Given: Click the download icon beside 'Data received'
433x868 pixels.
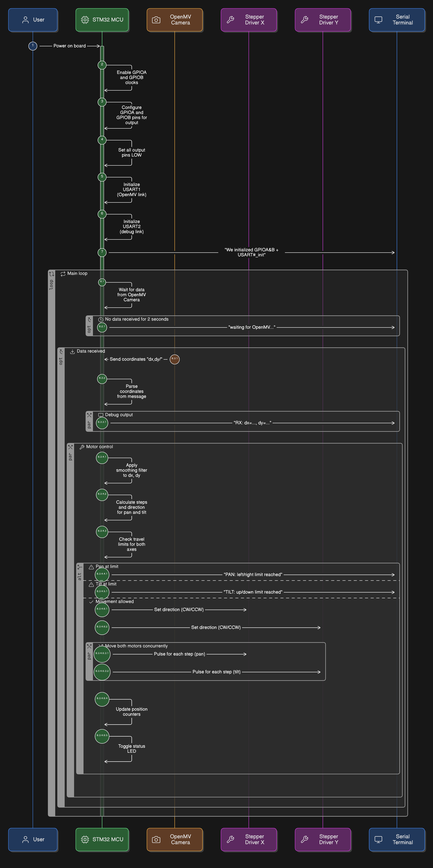Looking at the screenshot, I should point(72,351).
